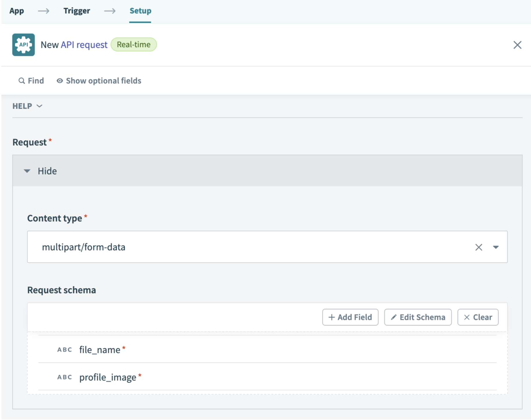Select the Setup step tab
The image size is (531, 420).
[140, 11]
